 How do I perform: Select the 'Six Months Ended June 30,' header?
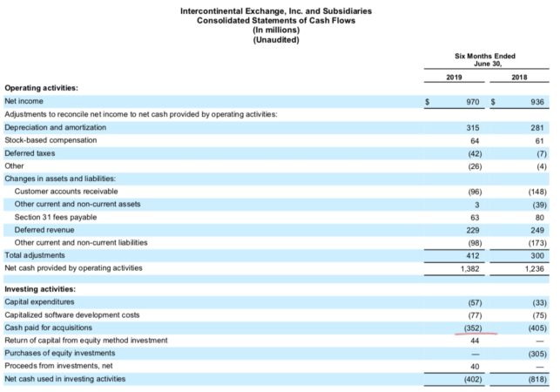(x=485, y=60)
